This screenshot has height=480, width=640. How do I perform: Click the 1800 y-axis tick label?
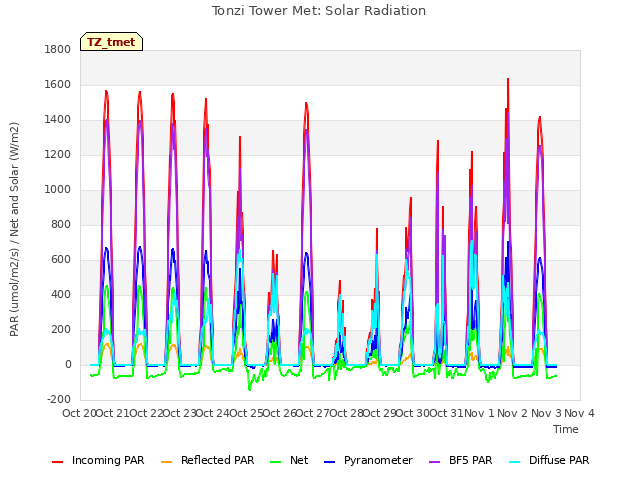[58, 49]
